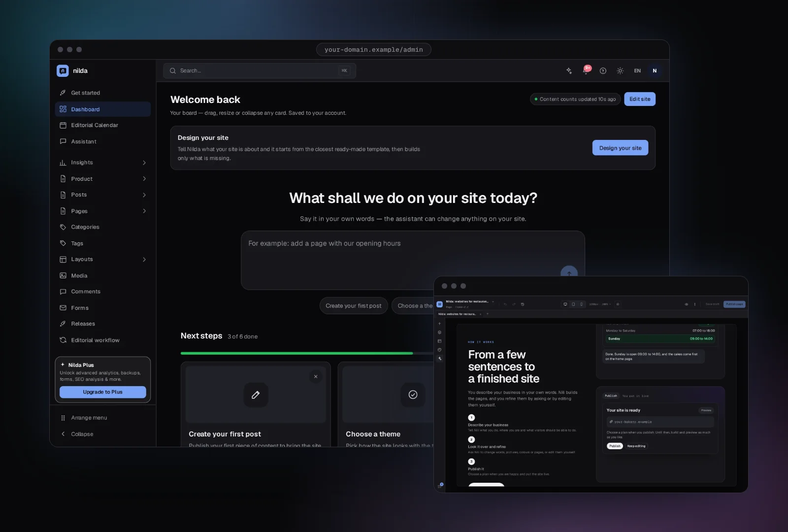Viewport: 788px width, 532px height.
Task: Open Assistant in the sidebar
Action: [x=103, y=141]
